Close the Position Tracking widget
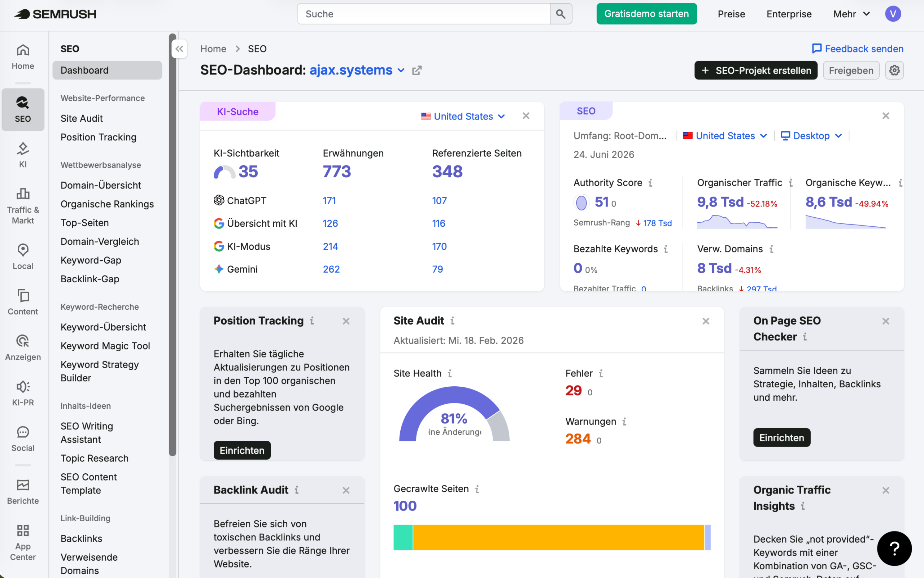 (346, 321)
